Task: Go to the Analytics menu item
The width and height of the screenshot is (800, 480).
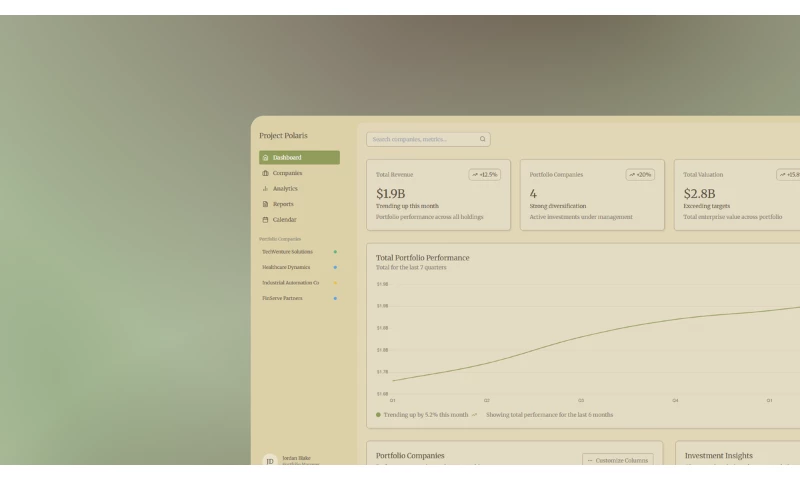Action: click(x=285, y=189)
